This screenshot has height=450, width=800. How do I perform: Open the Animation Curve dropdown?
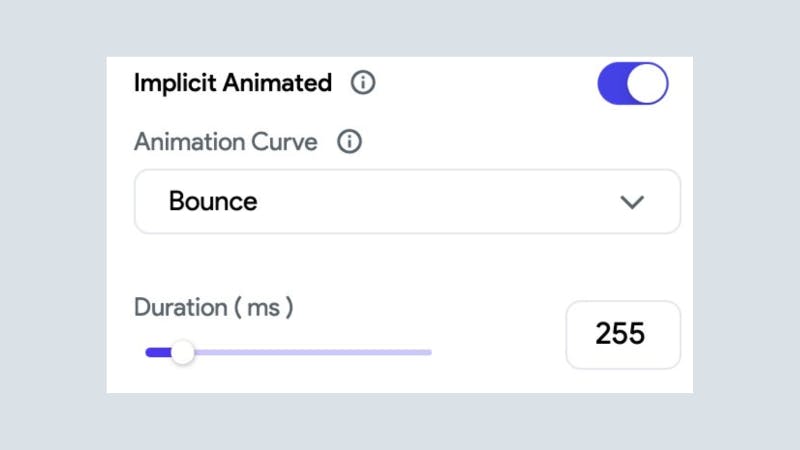tap(407, 202)
